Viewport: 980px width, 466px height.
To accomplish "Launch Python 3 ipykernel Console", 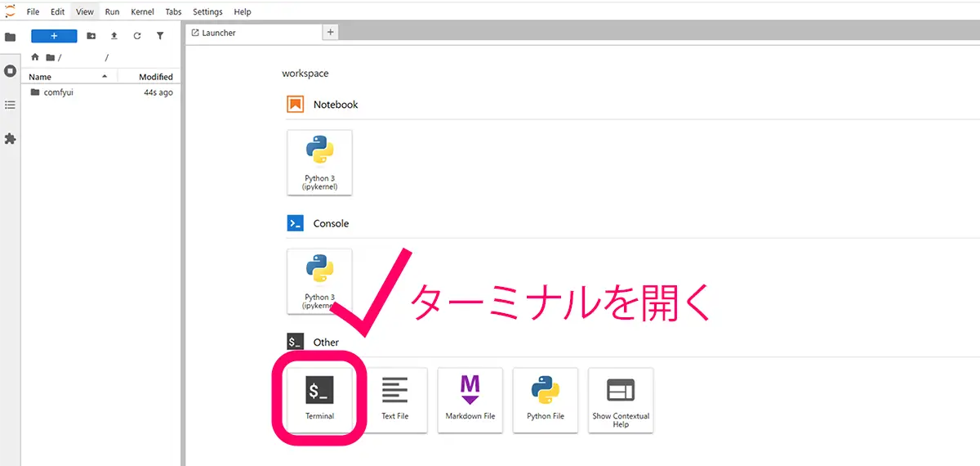I will coord(319,281).
